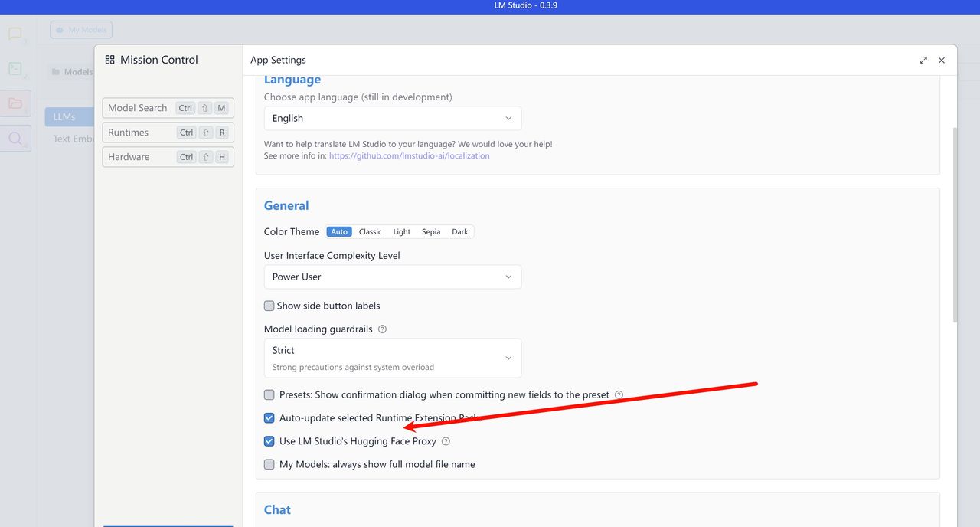Open the lmstudio-ai localization GitHub link
Viewport: 980px width, 527px height.
click(410, 155)
